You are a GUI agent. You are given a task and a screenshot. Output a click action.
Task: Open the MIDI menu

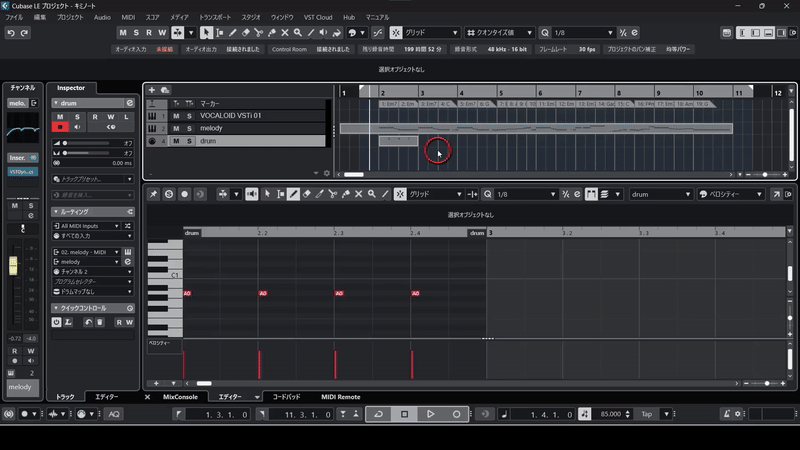click(x=128, y=17)
